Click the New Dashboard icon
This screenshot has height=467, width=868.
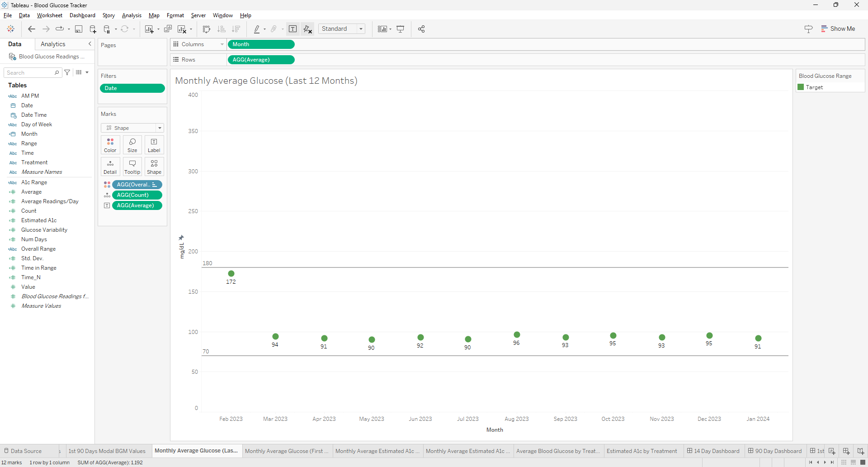point(846,451)
